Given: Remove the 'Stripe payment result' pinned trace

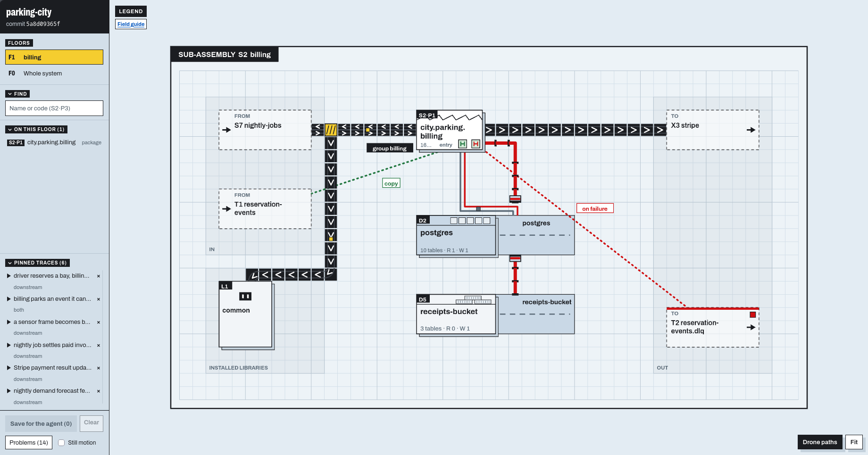Looking at the screenshot, I should (x=99, y=368).
